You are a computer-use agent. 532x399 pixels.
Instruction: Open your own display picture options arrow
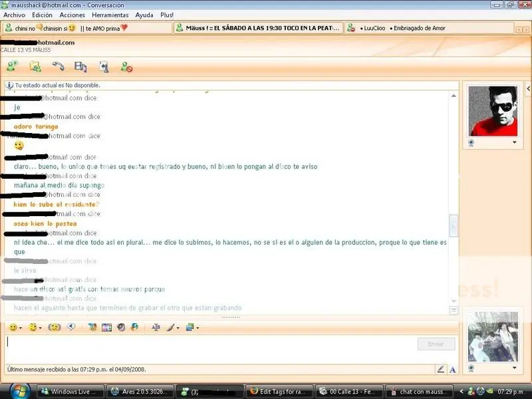pyautogui.click(x=514, y=368)
